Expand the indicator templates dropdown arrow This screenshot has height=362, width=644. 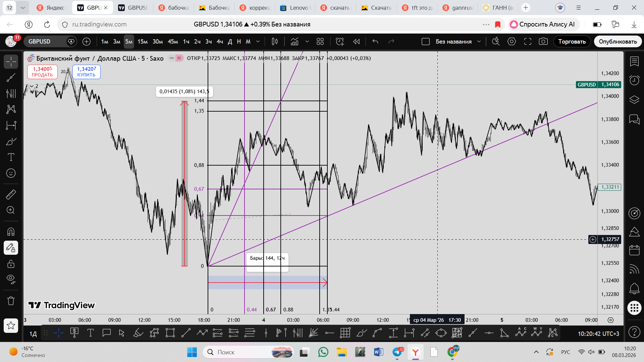307,42
